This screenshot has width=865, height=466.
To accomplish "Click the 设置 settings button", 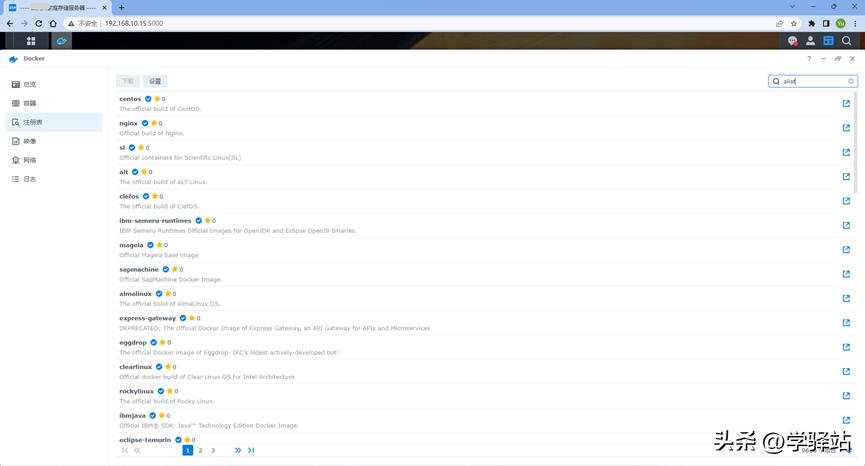I will click(x=154, y=81).
